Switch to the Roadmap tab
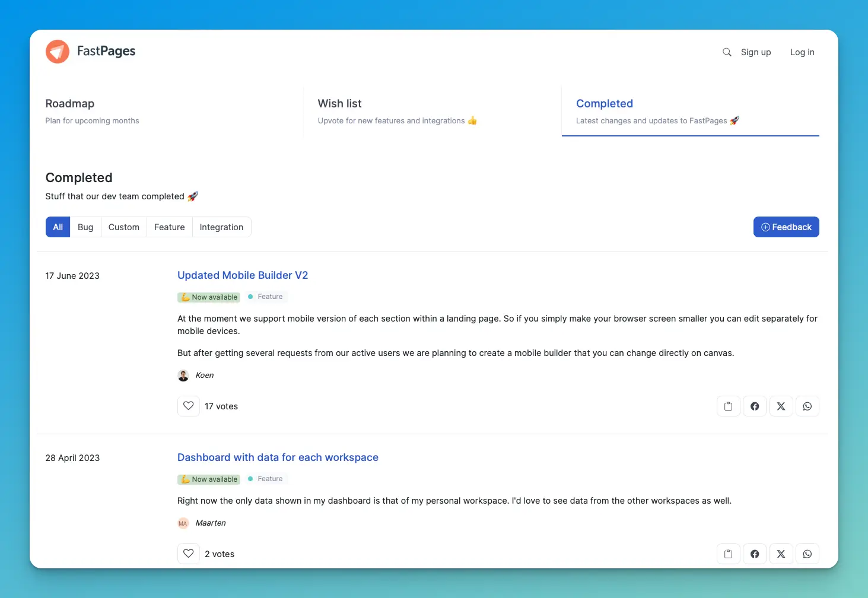 click(70, 104)
